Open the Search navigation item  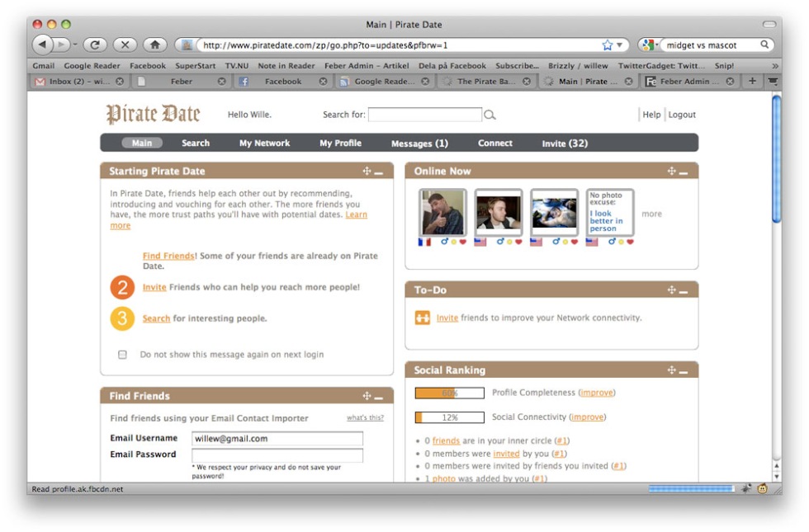click(x=196, y=144)
